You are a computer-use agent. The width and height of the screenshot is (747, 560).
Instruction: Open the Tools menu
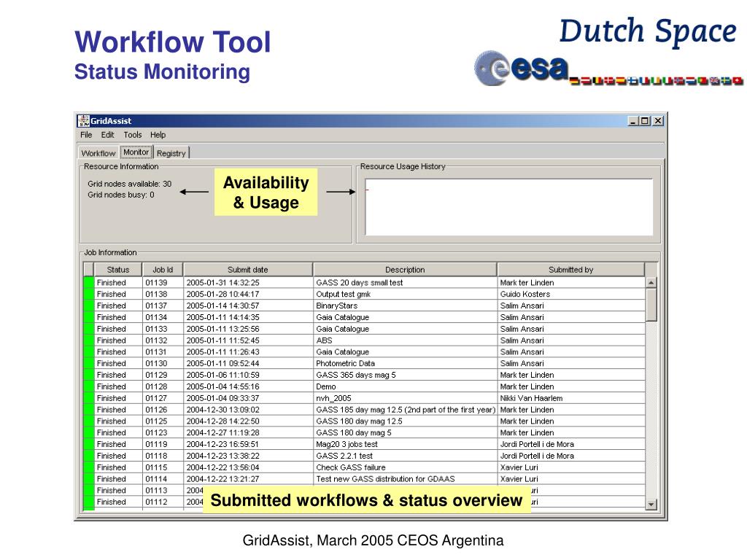[x=133, y=135]
